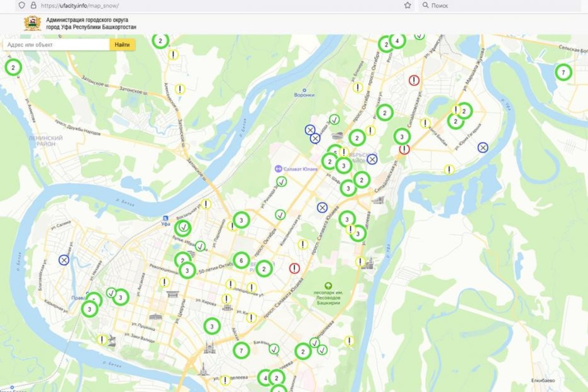
Task: Click the Ufa coat of arms logo
Action: coord(32,24)
